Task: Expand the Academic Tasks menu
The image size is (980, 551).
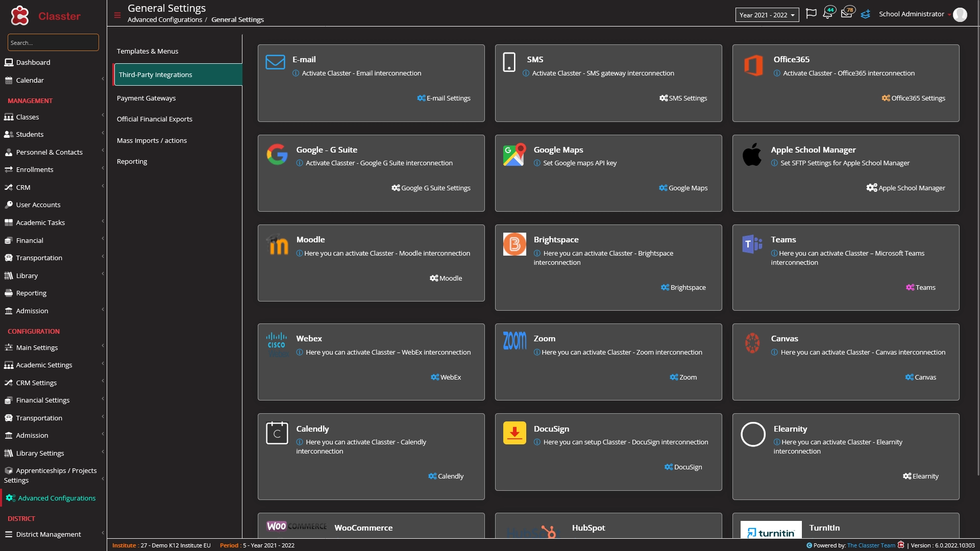Action: pos(54,222)
